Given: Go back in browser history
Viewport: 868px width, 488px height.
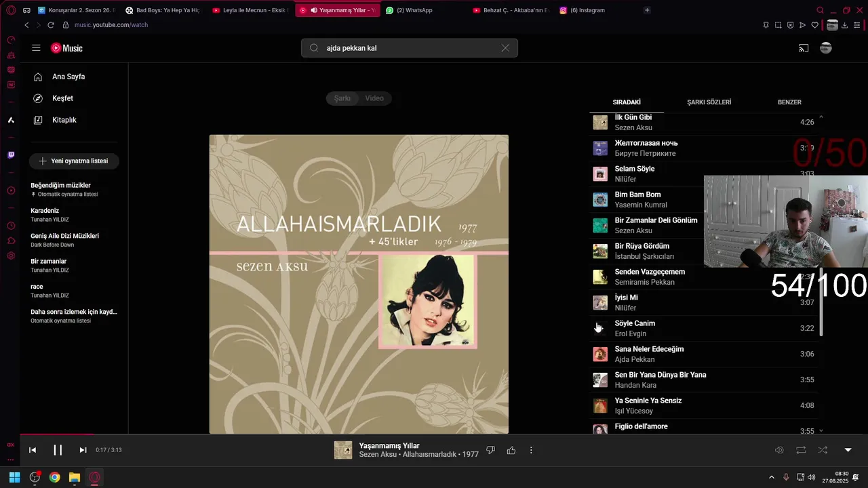Looking at the screenshot, I should pyautogui.click(x=26, y=25).
